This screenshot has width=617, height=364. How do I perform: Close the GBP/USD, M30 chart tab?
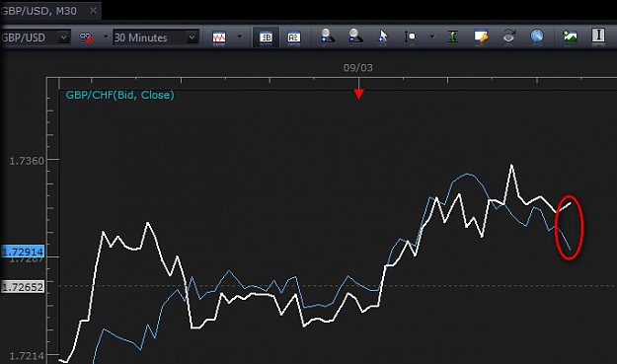point(93,11)
